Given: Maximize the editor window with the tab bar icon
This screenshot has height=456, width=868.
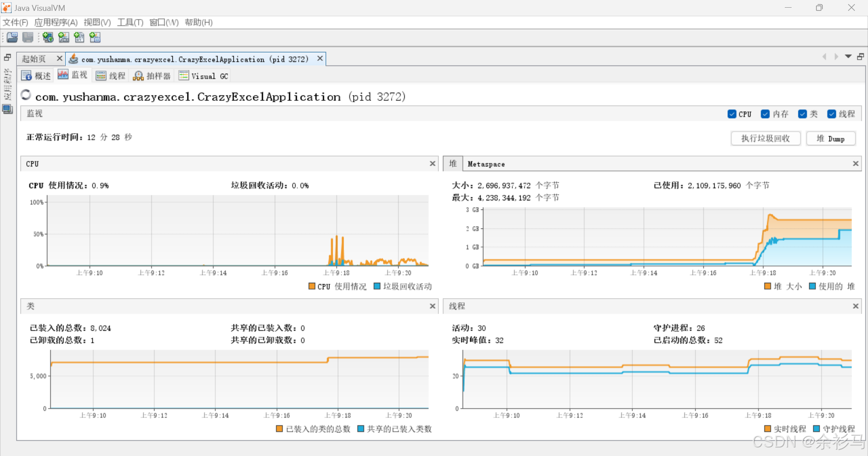Looking at the screenshot, I should click(x=860, y=57).
